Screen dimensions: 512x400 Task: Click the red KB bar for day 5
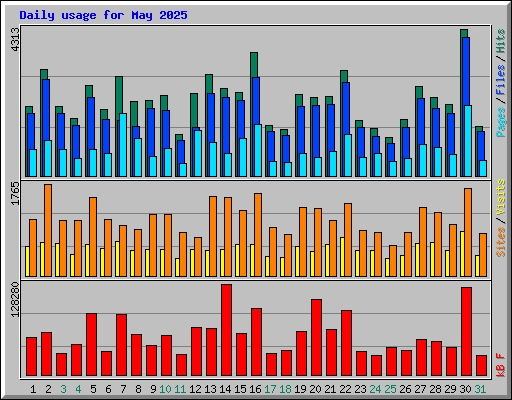[x=92, y=345]
